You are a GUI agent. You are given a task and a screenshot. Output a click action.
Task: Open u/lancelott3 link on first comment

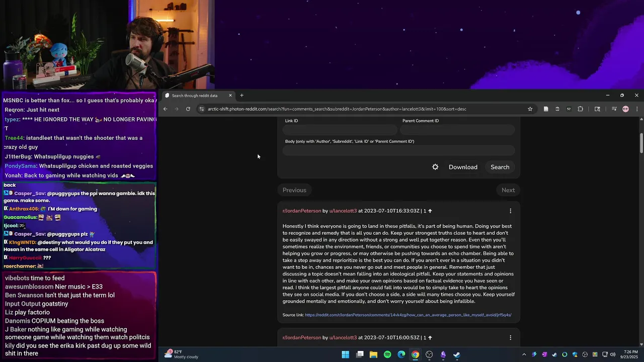point(343,211)
